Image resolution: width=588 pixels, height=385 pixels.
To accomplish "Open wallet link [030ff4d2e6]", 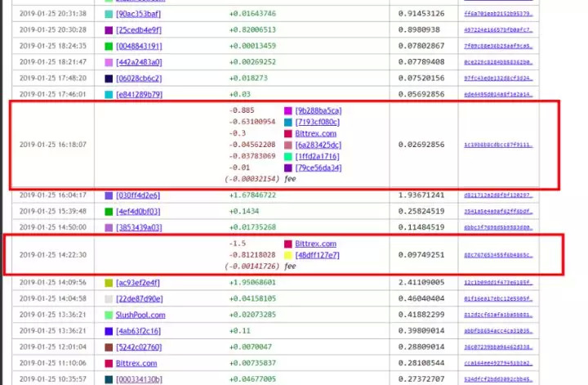I will coord(138,195).
